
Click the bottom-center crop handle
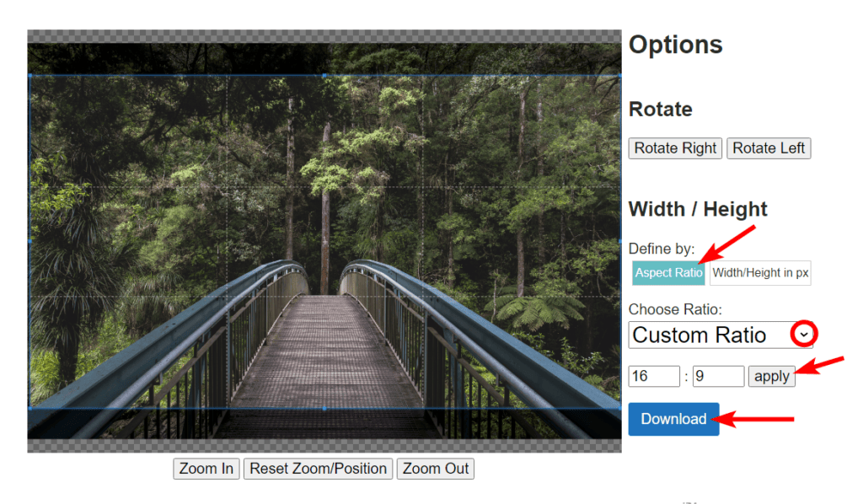click(x=324, y=409)
